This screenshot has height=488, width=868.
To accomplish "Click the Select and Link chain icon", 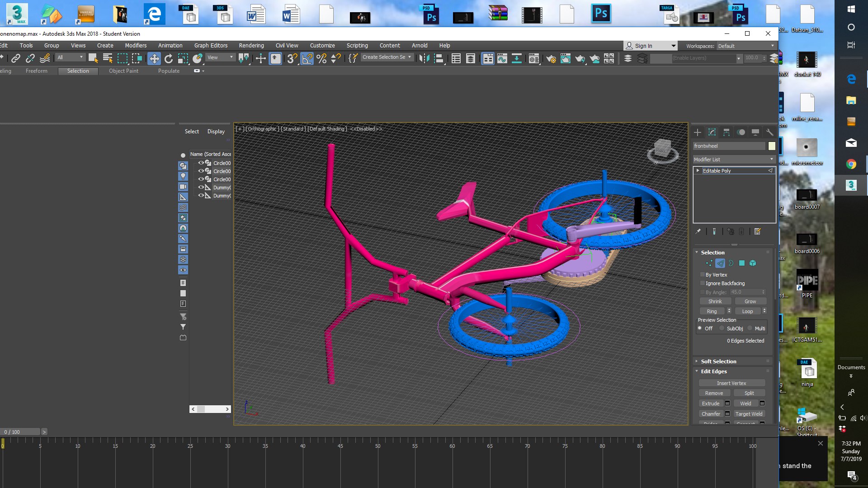I will click(16, 58).
